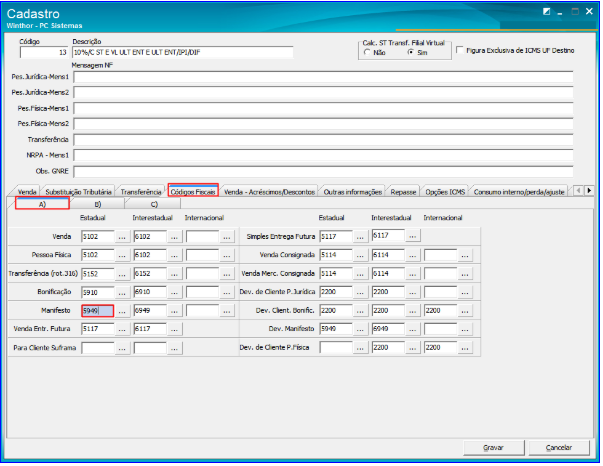The height and width of the screenshot is (466, 603).
Task: Open Substituição Tributária tab
Action: 78,192
